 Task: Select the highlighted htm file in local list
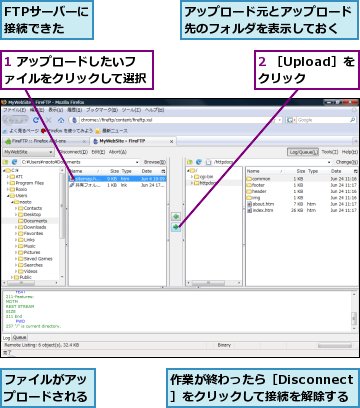(117, 179)
